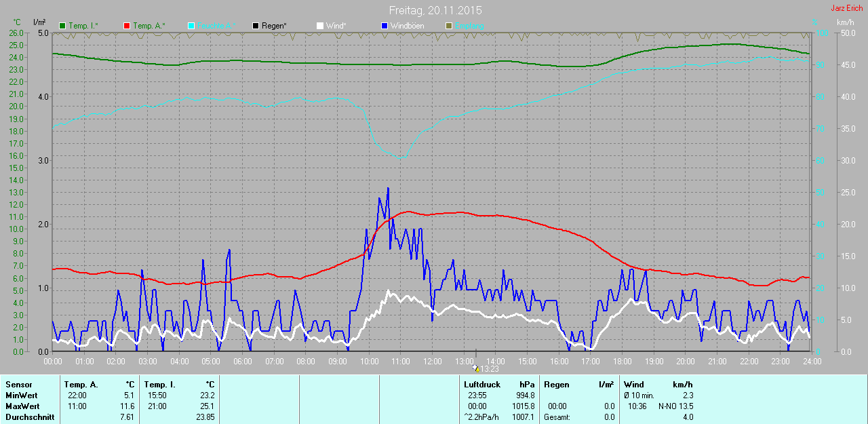Click the cyan Feuchte A. legend square
The height and width of the screenshot is (424, 868).
(x=191, y=26)
